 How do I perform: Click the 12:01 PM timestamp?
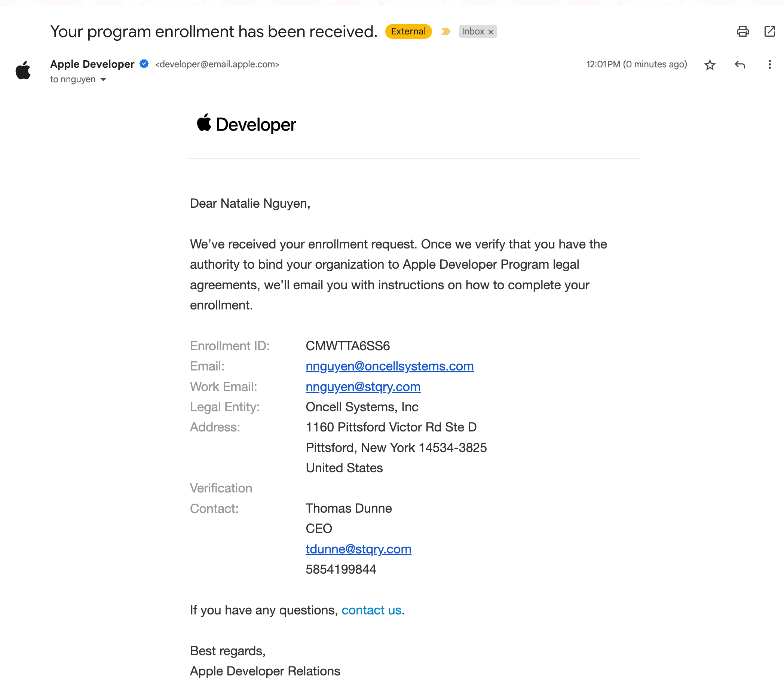click(x=636, y=64)
